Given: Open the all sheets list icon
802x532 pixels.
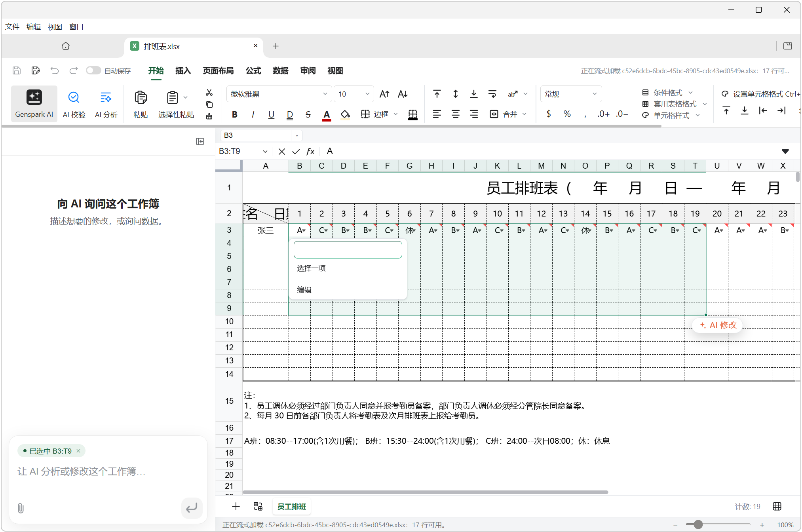Looking at the screenshot, I should click(258, 506).
